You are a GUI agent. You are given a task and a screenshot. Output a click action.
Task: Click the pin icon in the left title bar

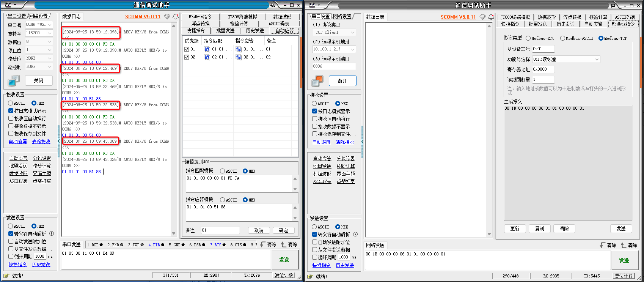click(x=273, y=5)
